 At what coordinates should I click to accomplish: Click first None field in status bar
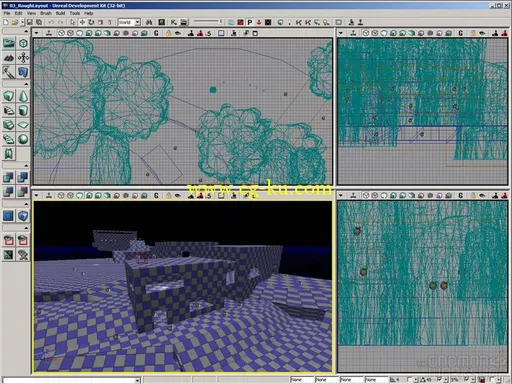pyautogui.click(x=302, y=380)
